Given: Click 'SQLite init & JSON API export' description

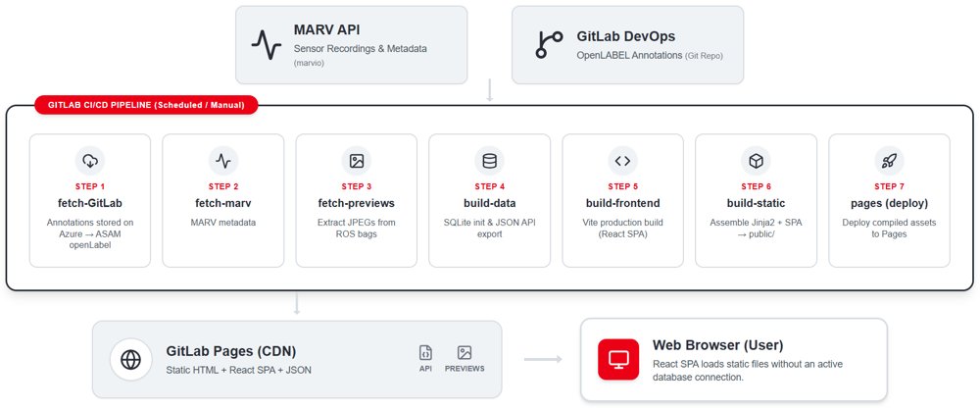Looking at the screenshot, I should tap(489, 229).
